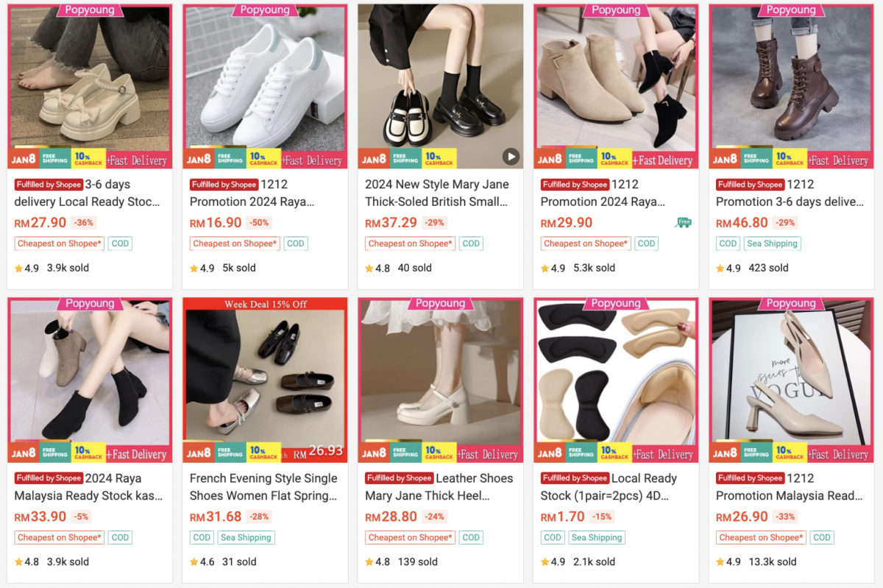Screen dimensions: 883x588
Task: Click the -50% discount label
Action: pos(258,223)
